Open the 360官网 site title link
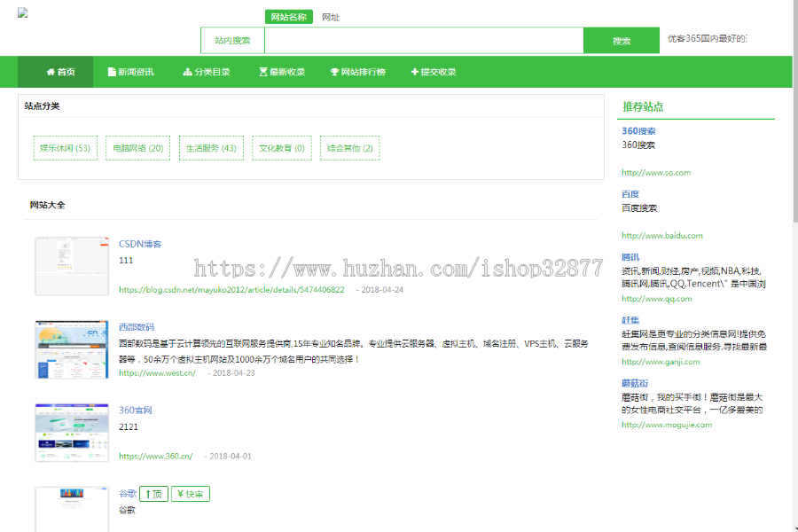 point(136,410)
